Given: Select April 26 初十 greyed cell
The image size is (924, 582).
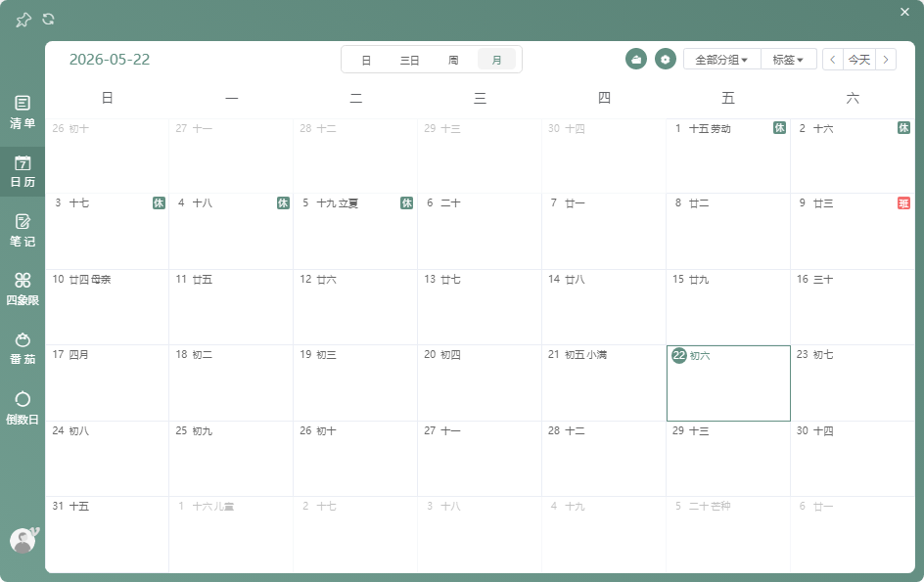Looking at the screenshot, I should coord(108,157).
